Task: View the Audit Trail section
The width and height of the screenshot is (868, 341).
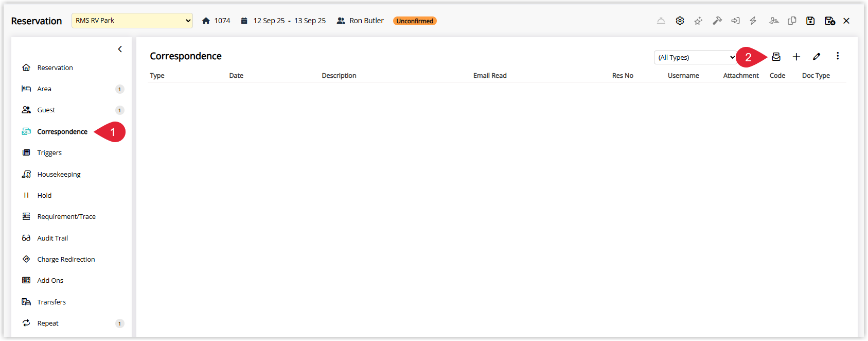Action: click(52, 238)
